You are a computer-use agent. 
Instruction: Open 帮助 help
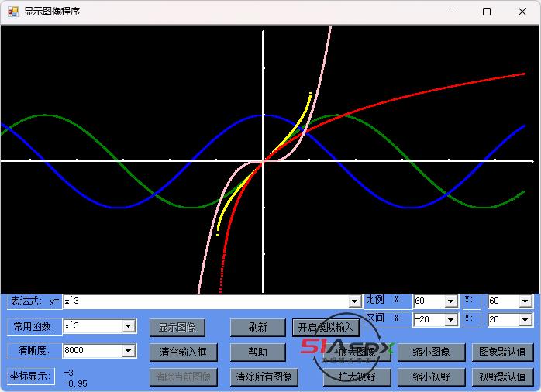258,352
